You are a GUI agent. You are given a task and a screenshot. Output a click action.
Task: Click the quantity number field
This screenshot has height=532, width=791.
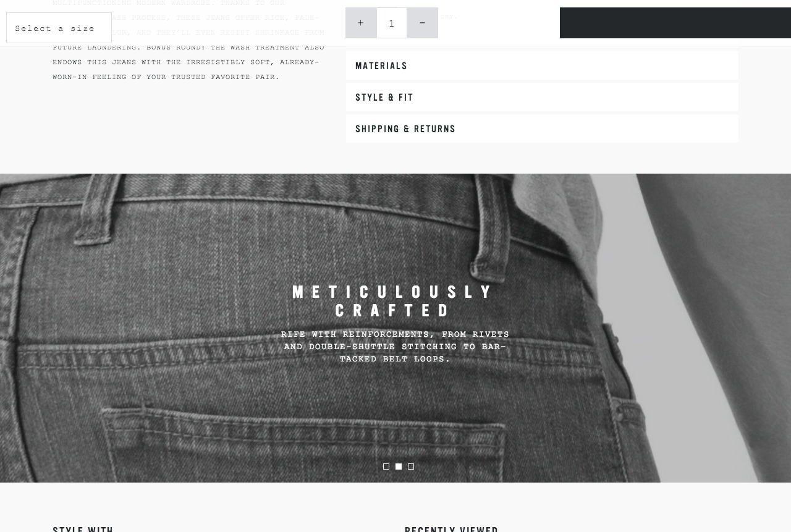pyautogui.click(x=392, y=23)
